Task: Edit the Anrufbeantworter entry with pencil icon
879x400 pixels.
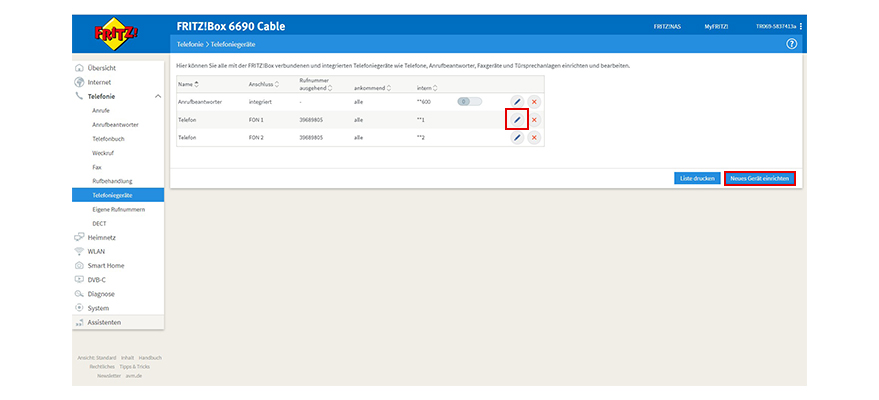Action: (x=517, y=102)
